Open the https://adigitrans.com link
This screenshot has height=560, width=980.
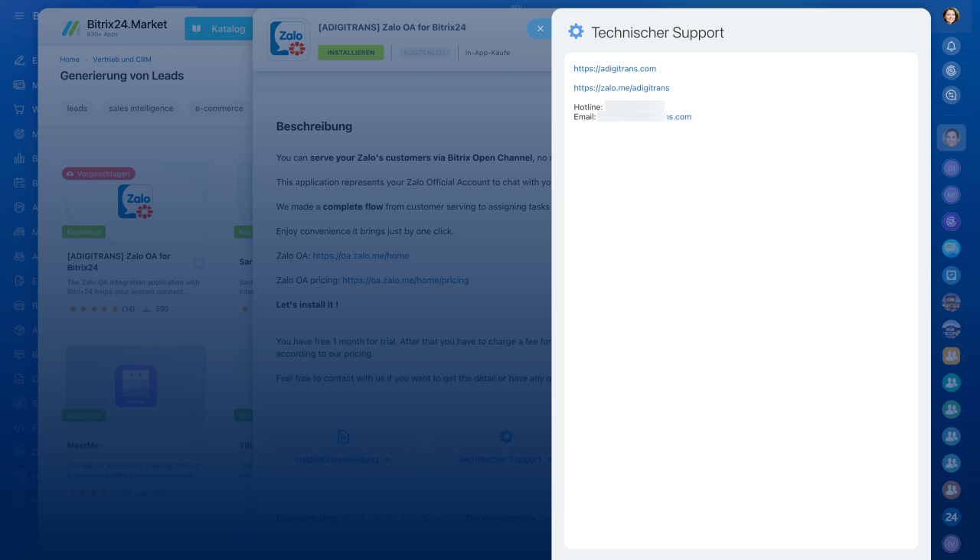pyautogui.click(x=615, y=69)
